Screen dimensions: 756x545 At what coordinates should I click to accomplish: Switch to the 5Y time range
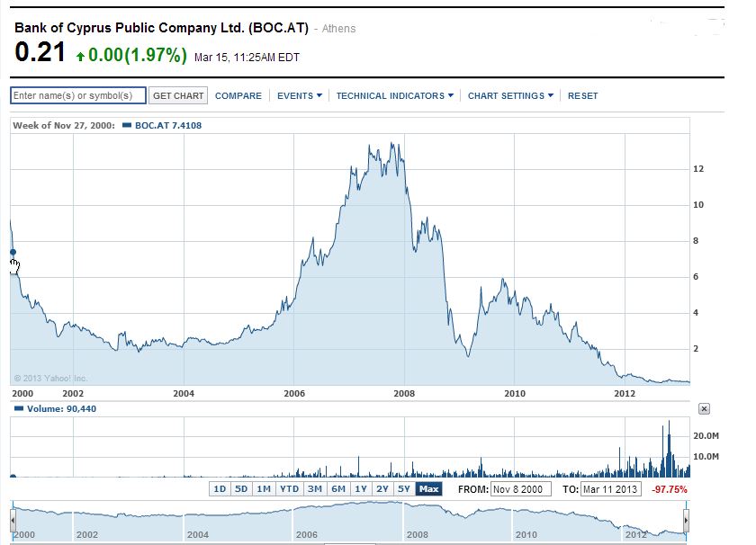pyautogui.click(x=404, y=489)
